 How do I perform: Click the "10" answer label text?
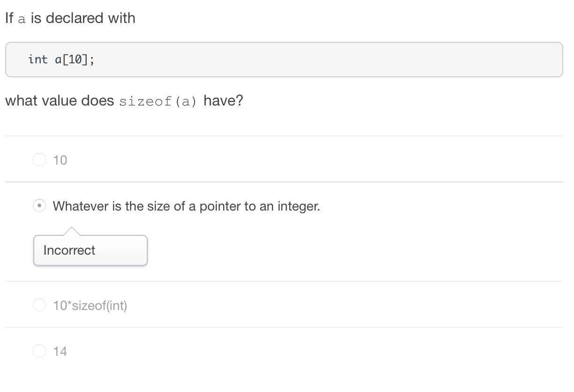(60, 160)
